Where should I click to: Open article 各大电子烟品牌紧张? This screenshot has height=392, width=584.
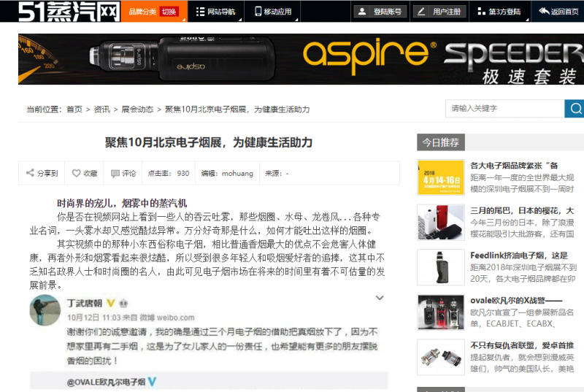coord(514,166)
